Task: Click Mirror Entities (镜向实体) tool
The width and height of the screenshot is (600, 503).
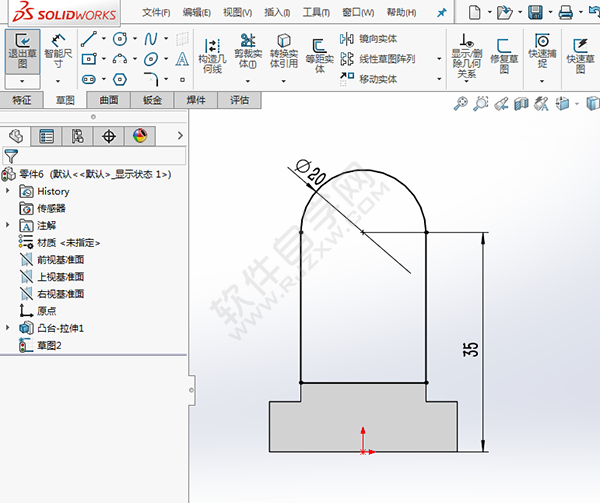Action: [368, 39]
